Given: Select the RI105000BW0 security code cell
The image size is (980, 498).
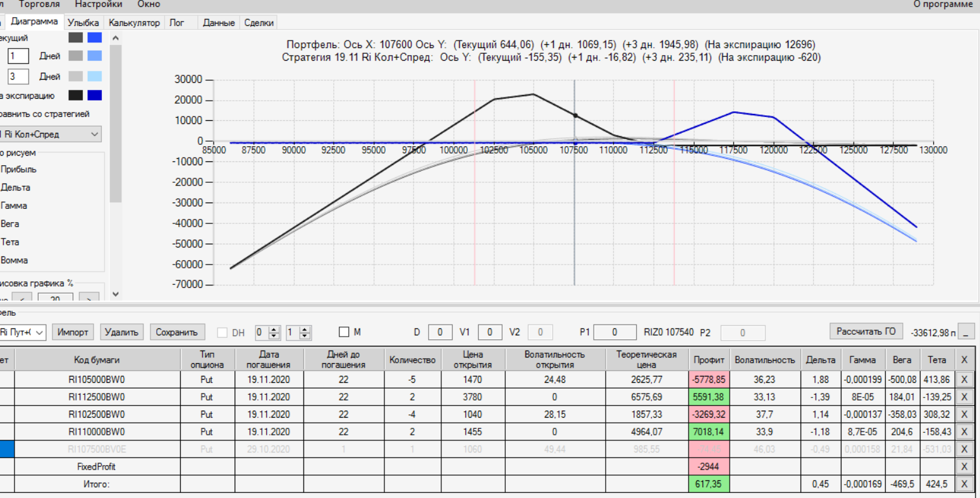Looking at the screenshot, I should pos(97,380).
